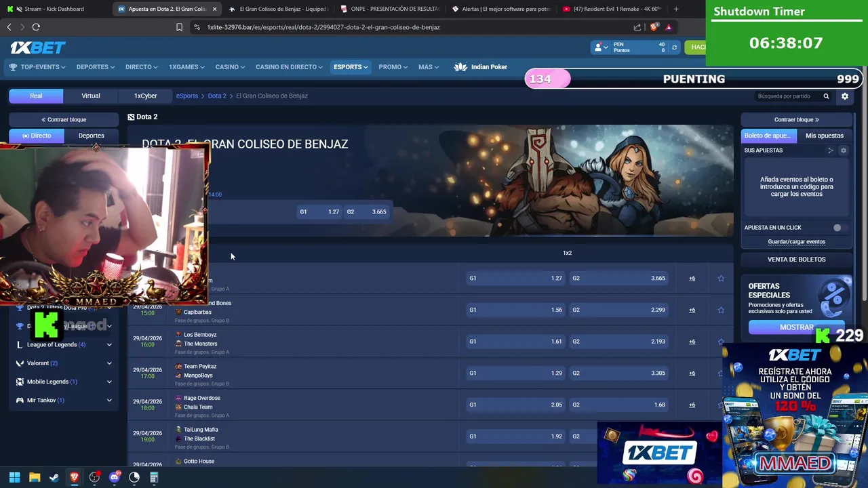
Task: Toggle Apuesta en un click switch
Action: point(840,228)
